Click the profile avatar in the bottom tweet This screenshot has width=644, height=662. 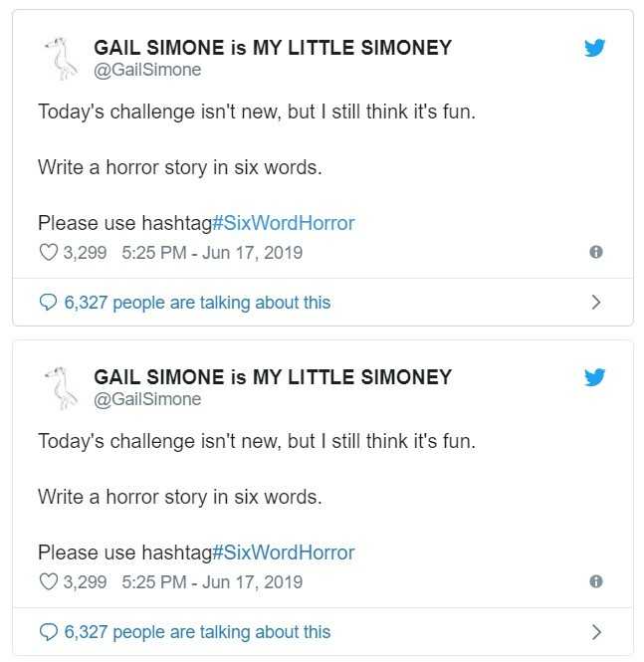coord(62,388)
